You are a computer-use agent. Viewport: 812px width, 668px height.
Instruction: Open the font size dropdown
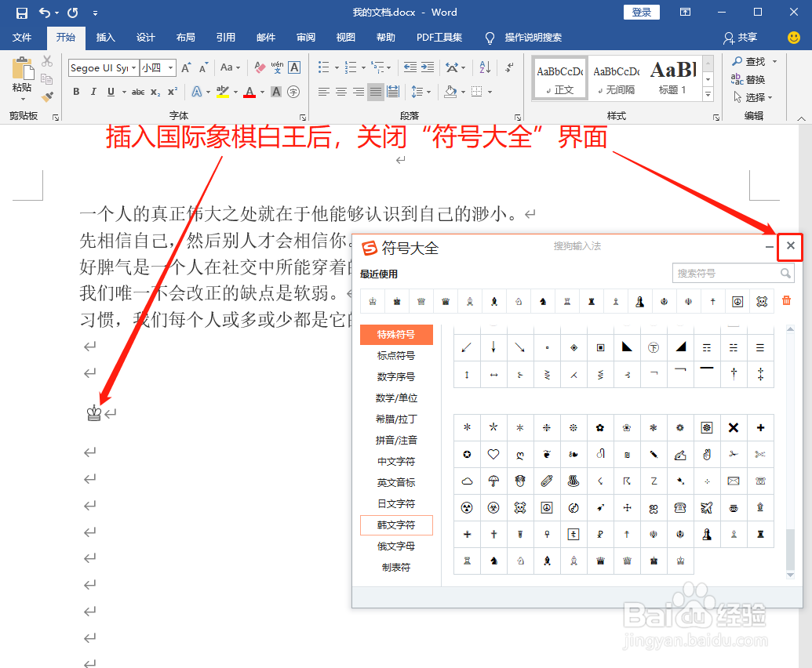170,68
